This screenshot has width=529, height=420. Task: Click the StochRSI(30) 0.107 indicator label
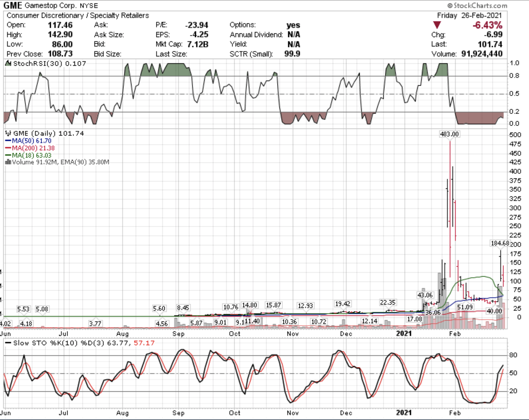[50, 63]
